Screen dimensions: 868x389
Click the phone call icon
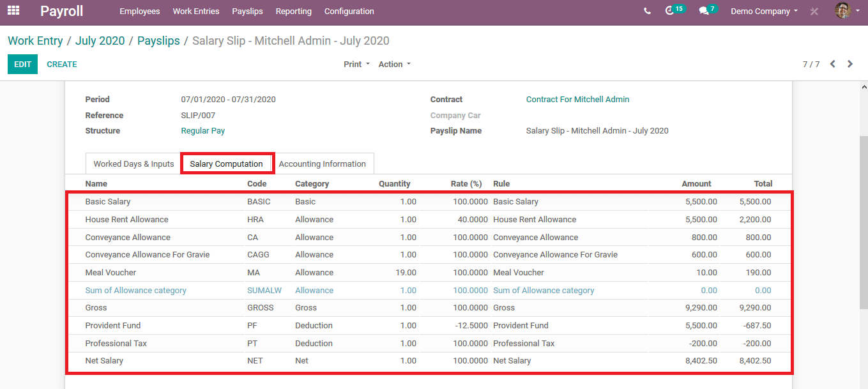pyautogui.click(x=648, y=11)
